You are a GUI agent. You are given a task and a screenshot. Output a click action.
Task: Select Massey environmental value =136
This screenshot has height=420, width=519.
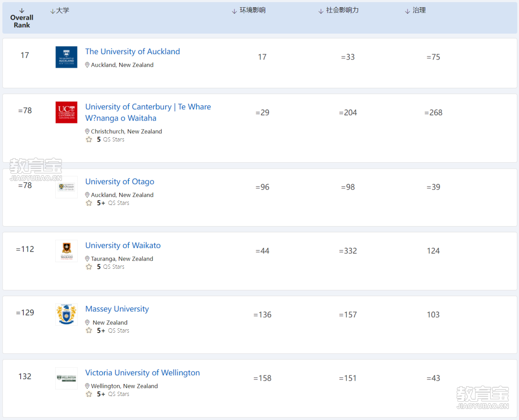(x=262, y=315)
